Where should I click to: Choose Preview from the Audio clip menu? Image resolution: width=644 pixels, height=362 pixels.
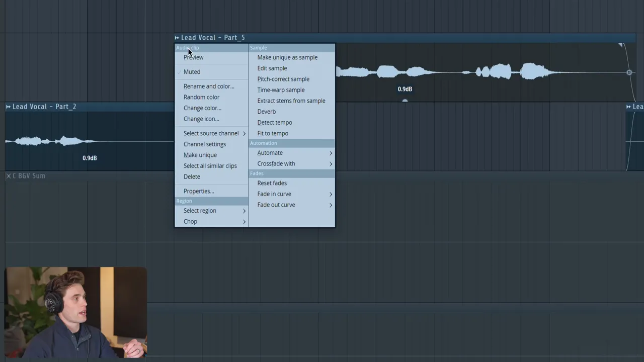click(x=194, y=57)
